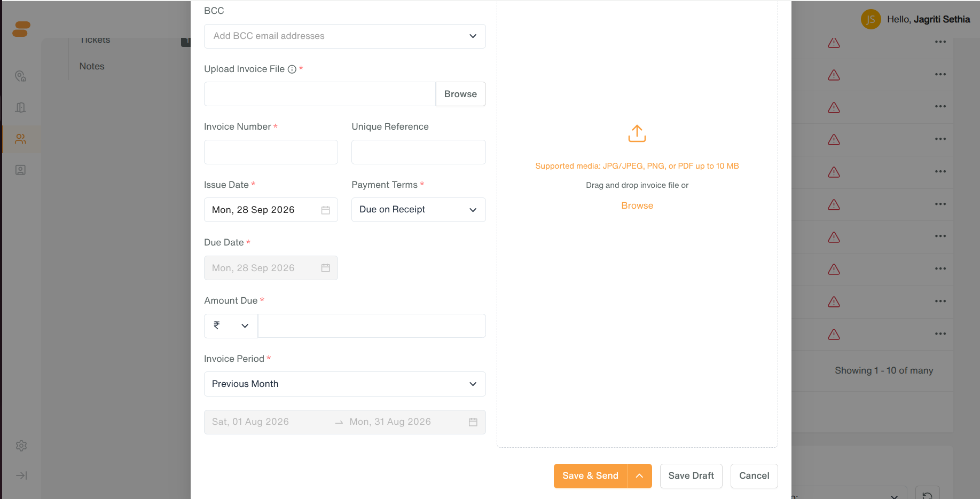Click the JS user avatar
Screen dimensions: 980x499
871,20
